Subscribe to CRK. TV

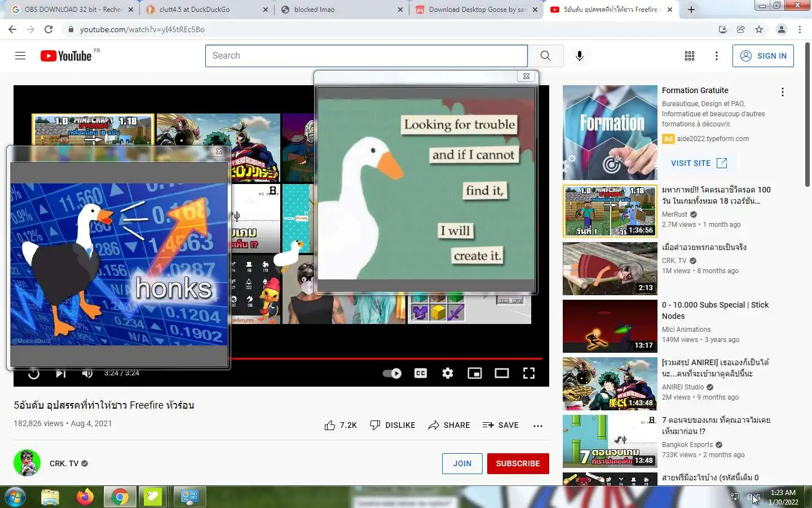tap(518, 463)
